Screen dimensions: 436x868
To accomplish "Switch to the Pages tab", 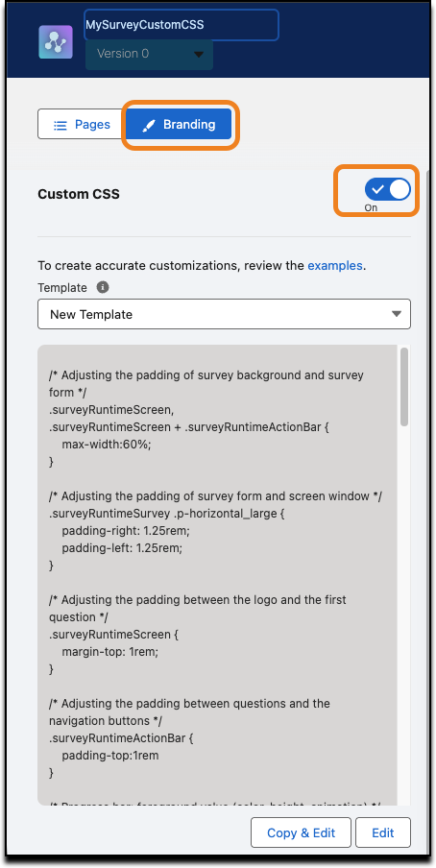I will pyautogui.click(x=82, y=124).
